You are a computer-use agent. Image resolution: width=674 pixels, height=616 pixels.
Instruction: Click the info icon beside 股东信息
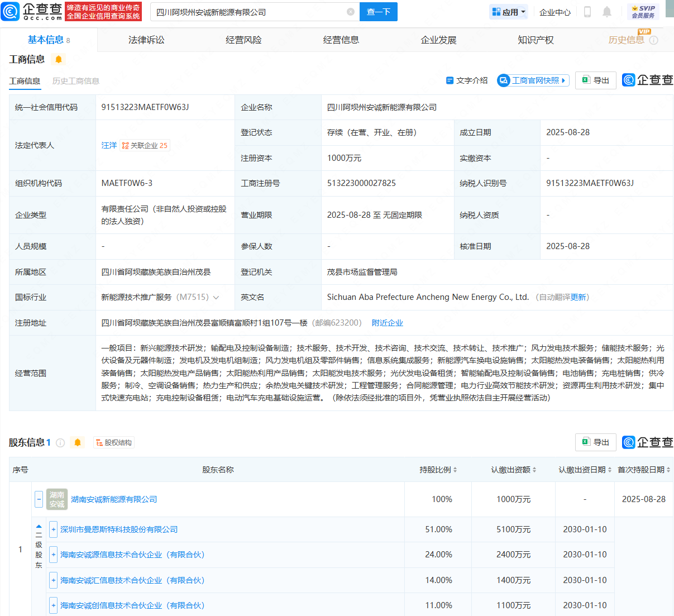[61, 443]
